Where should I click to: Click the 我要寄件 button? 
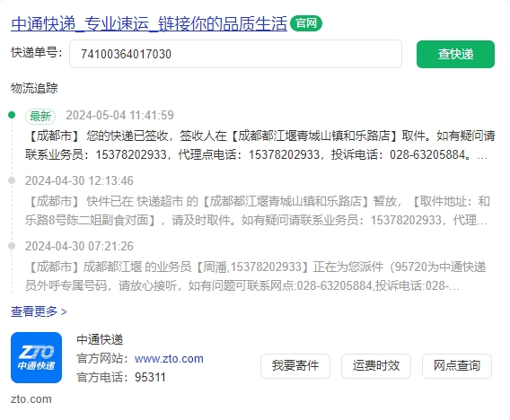coord(295,366)
